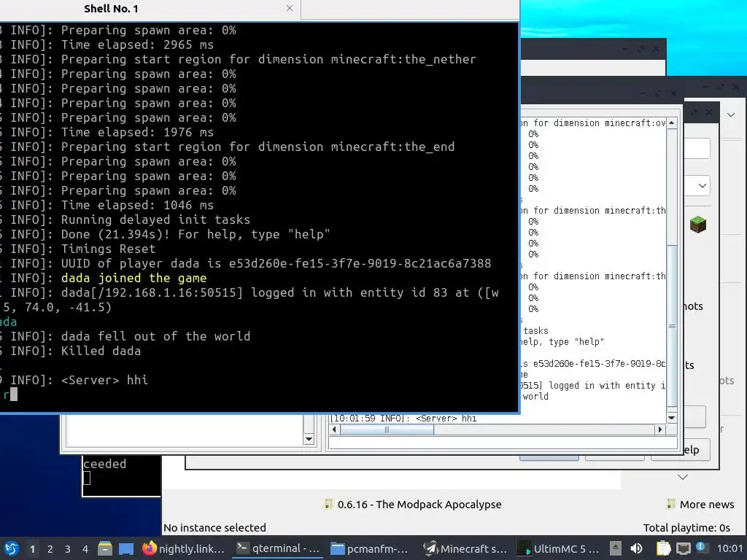The width and height of the screenshot is (747, 560).
Task: Switch to the UltimMC 5 taskbar window
Action: coord(558,548)
